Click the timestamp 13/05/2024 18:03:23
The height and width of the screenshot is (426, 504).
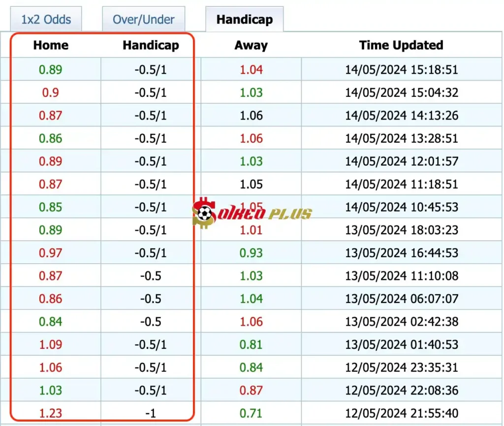[x=401, y=230]
